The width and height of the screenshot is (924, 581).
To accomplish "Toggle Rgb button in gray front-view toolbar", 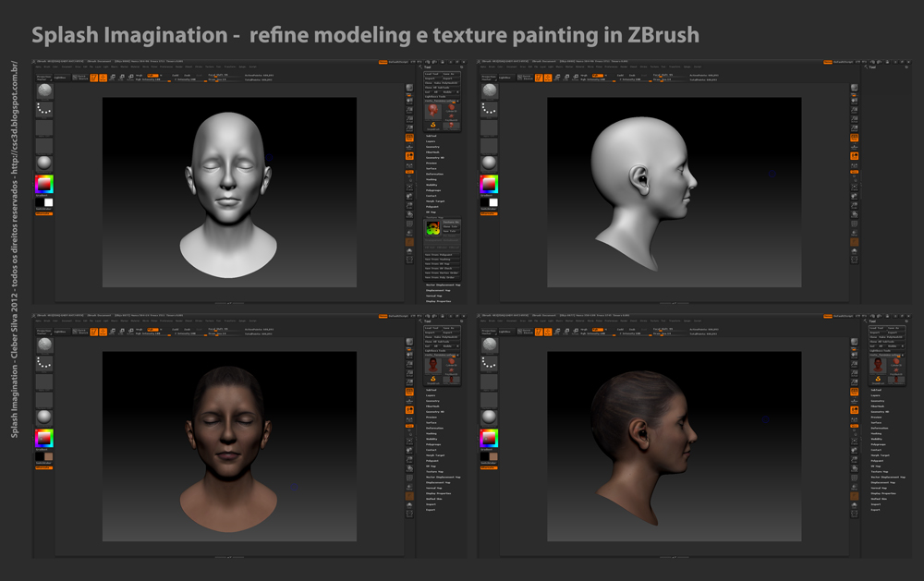I will (152, 76).
